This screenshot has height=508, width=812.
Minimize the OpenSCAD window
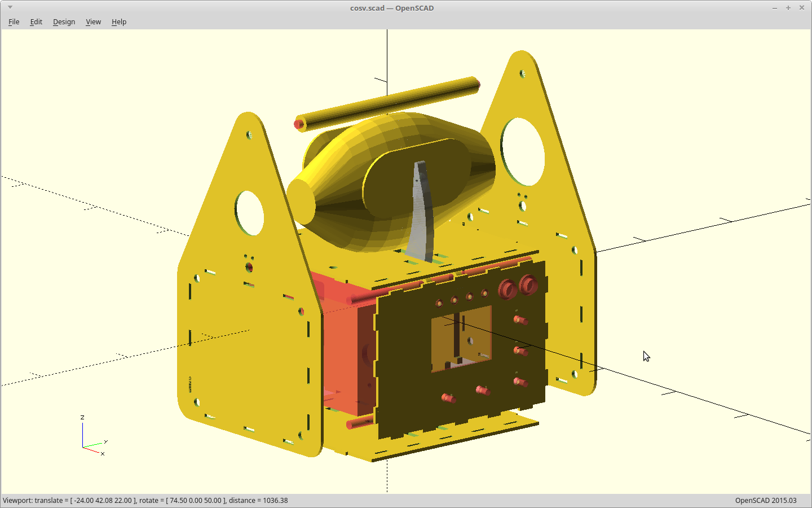[x=774, y=8]
